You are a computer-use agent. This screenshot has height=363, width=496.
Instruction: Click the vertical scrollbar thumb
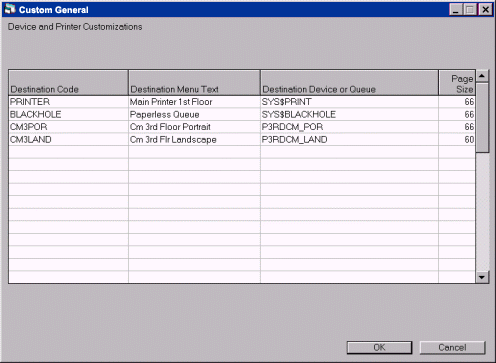482,118
